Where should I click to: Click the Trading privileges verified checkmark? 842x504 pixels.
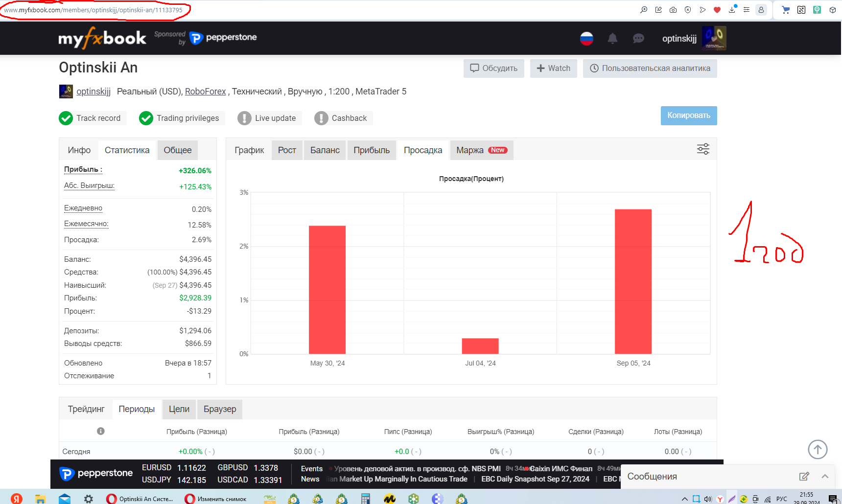[x=146, y=118]
